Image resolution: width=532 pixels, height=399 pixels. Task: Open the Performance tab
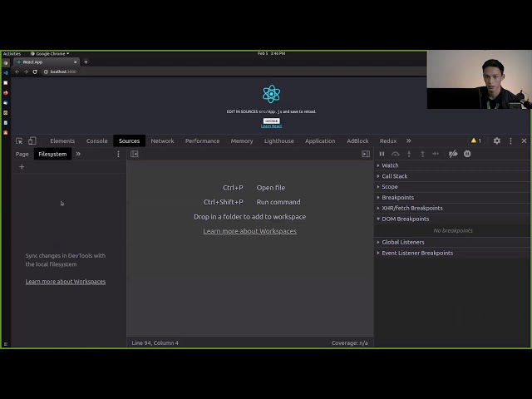coord(202,140)
